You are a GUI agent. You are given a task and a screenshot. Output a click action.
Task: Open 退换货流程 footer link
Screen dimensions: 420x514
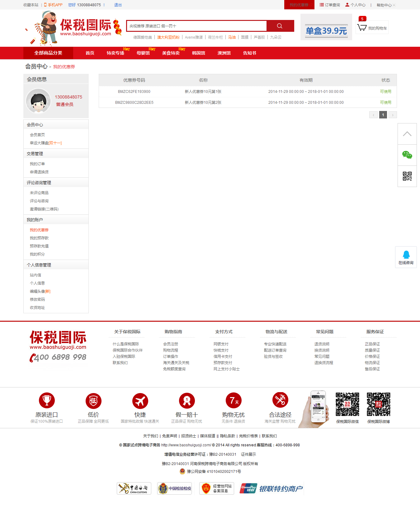[324, 363]
